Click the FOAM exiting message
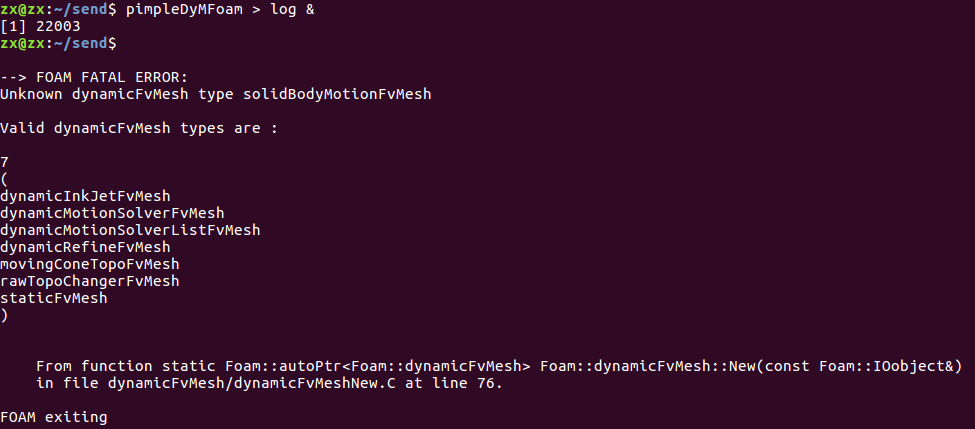The image size is (975, 429). 53,417
